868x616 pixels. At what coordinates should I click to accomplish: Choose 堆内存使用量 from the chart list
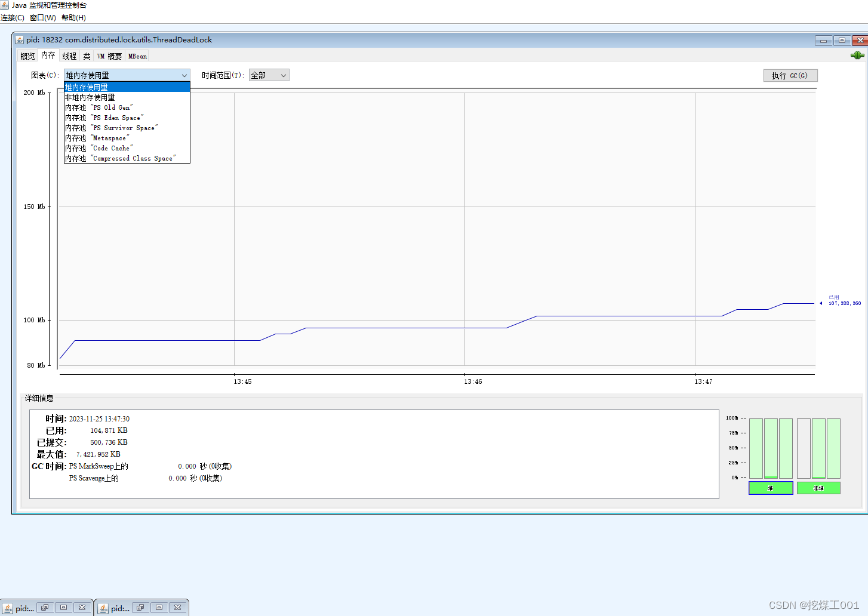click(x=127, y=87)
